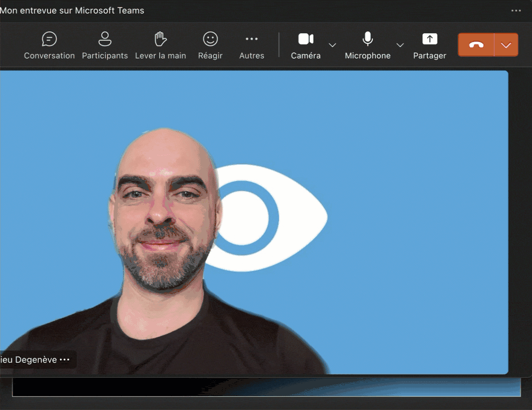Click the Participants text label
Viewport: 532px width, 410px height.
[105, 55]
